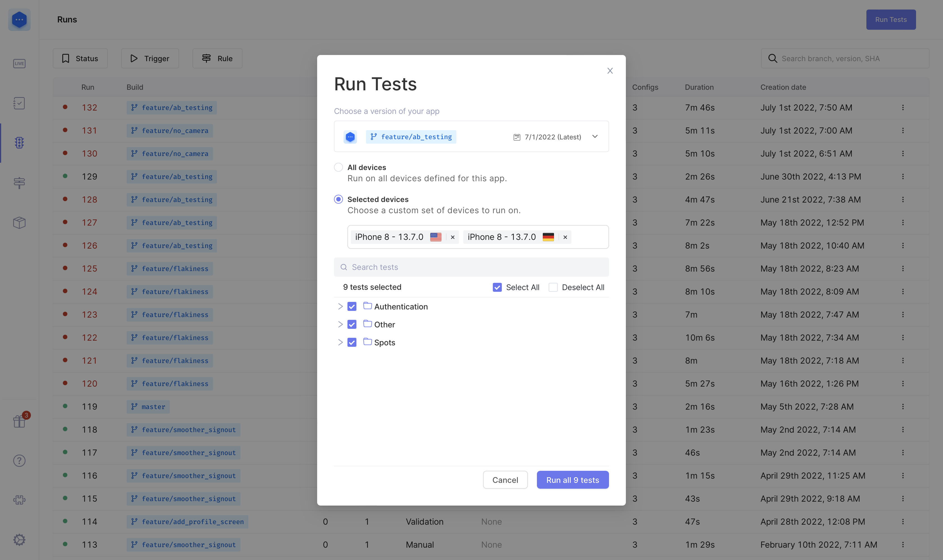Viewport: 943px width, 560px height.
Task: Expand the Authentication folder tree
Action: (340, 306)
